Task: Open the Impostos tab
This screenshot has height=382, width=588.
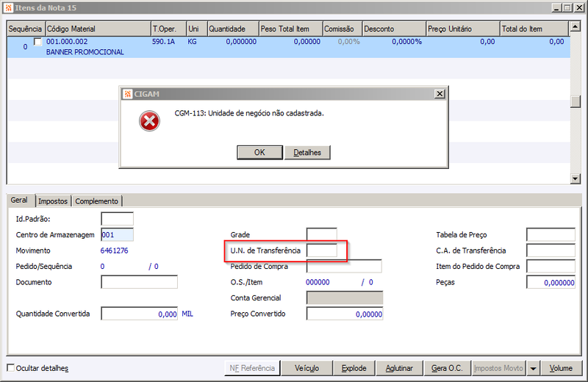Action: (x=53, y=201)
